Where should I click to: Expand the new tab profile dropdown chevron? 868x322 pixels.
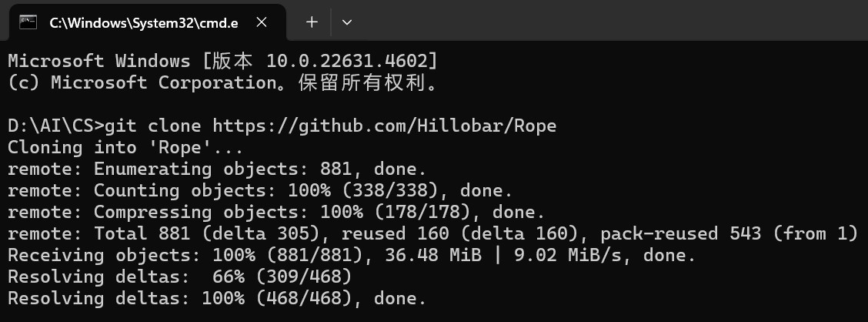(347, 22)
